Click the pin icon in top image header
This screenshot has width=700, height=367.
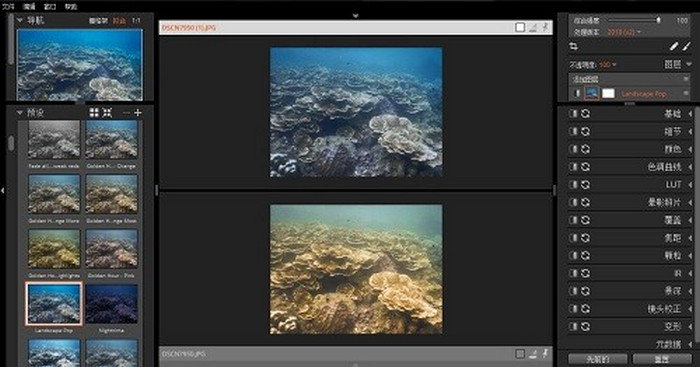(x=546, y=27)
